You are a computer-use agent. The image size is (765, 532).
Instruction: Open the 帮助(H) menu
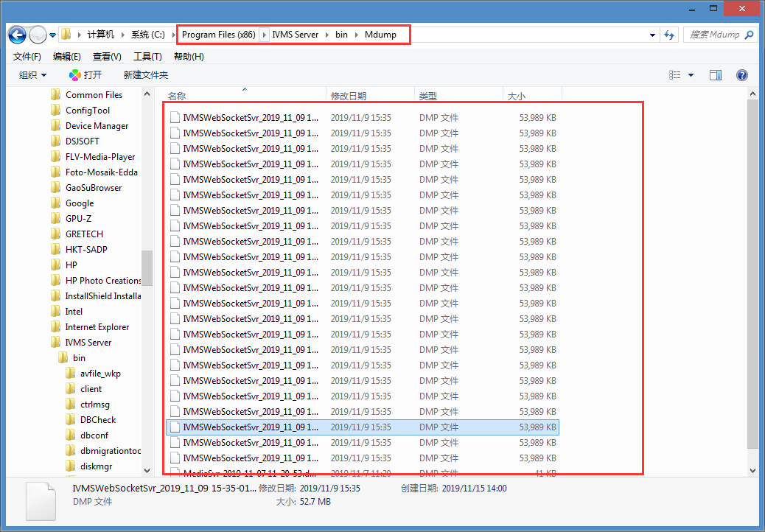click(189, 57)
